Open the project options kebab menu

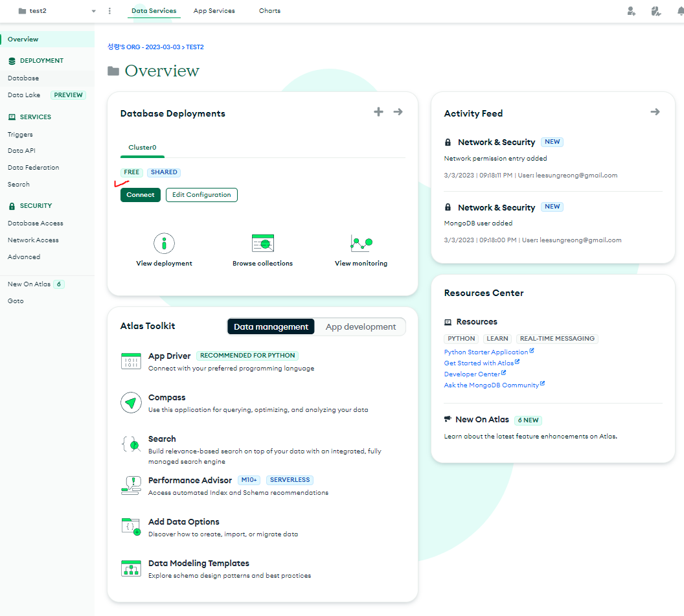tap(109, 11)
